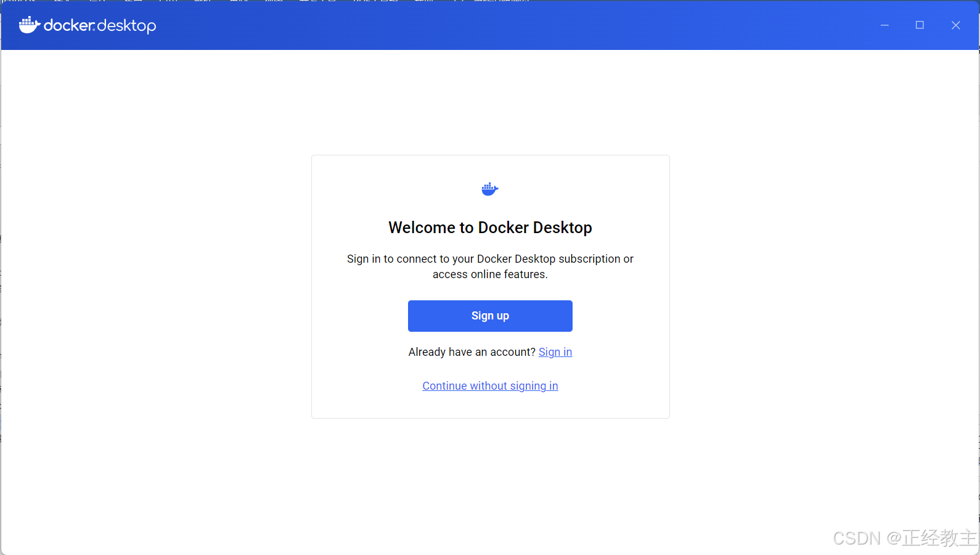The height and width of the screenshot is (555, 980).
Task: Open the Sign in link
Action: point(555,352)
